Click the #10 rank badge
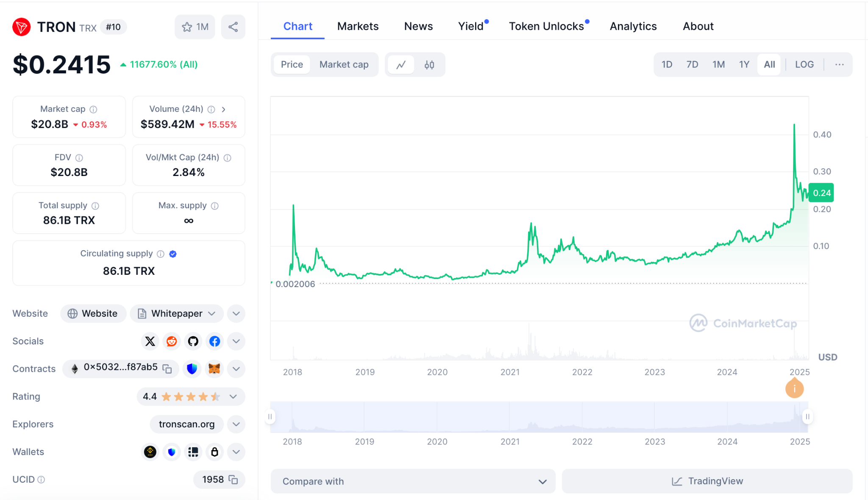This screenshot has width=868, height=500. coord(113,27)
